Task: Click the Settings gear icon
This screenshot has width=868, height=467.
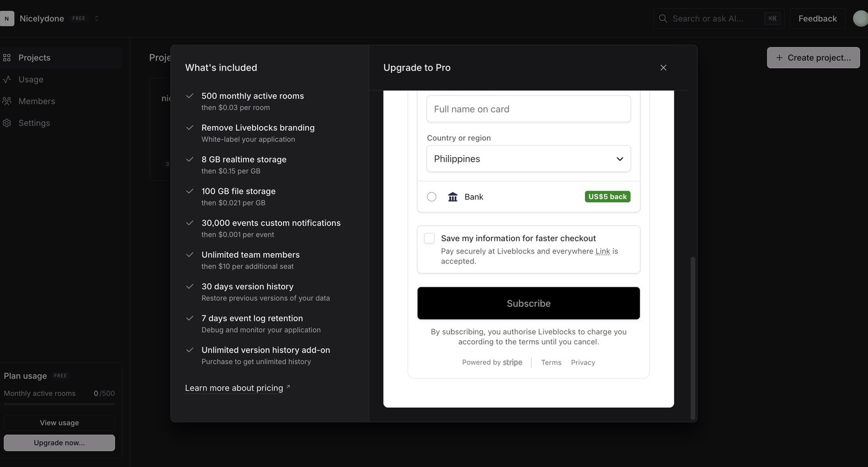Action: [7, 123]
